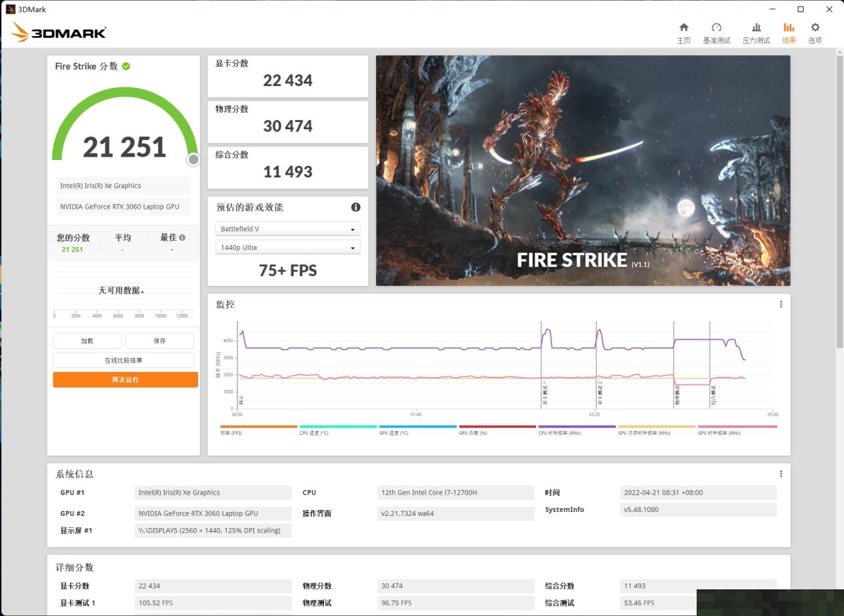Click the 综合分数 11 493 score card
The height and width of the screenshot is (616, 844).
tap(287, 167)
